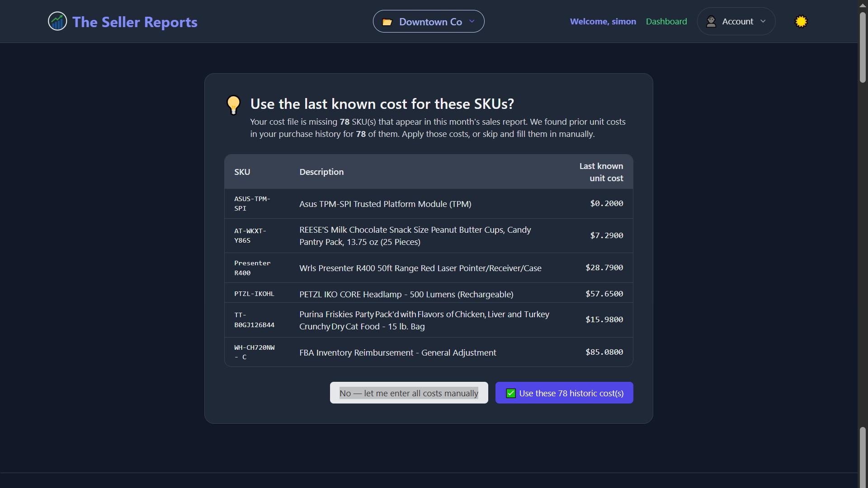
Task: Click the user avatar icon in Account
Action: click(x=711, y=21)
